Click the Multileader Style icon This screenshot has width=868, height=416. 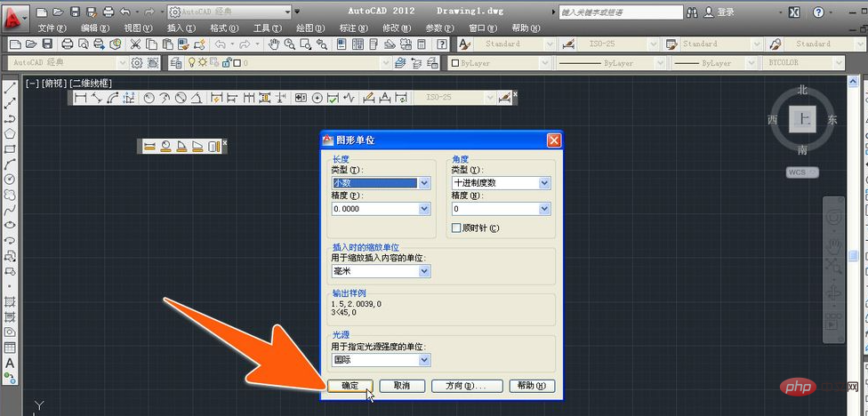point(776,44)
